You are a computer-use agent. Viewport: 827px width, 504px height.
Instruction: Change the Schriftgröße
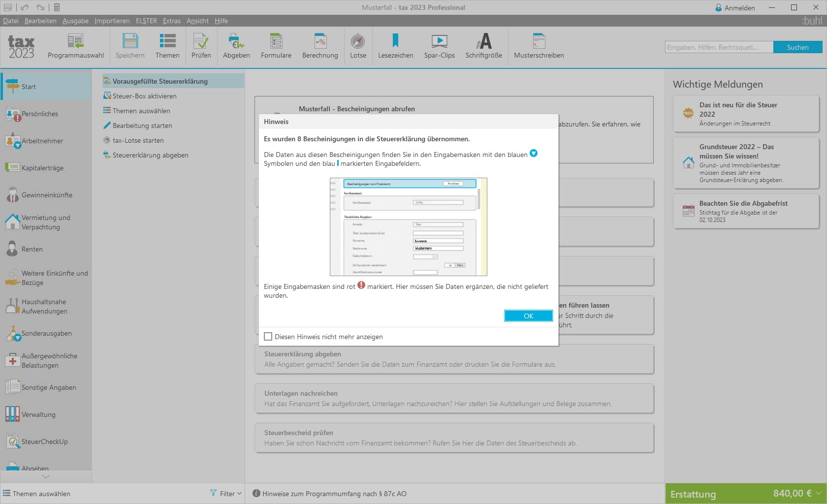tap(484, 46)
